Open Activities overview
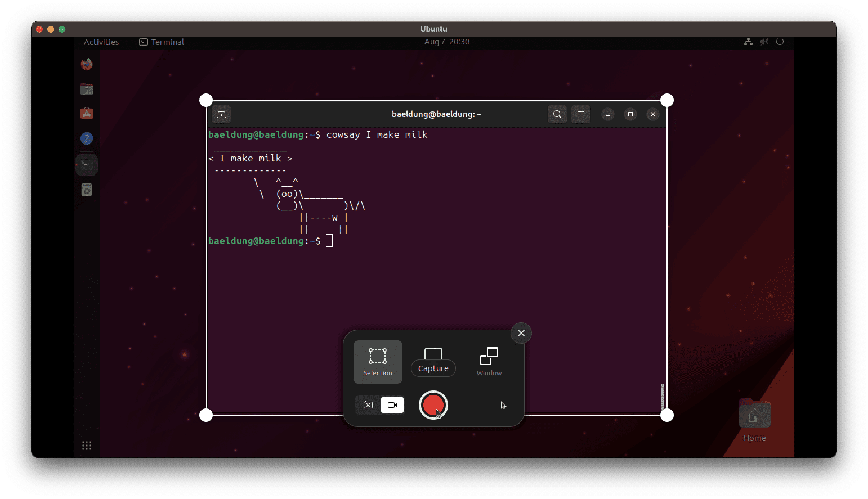The image size is (868, 499). click(101, 42)
